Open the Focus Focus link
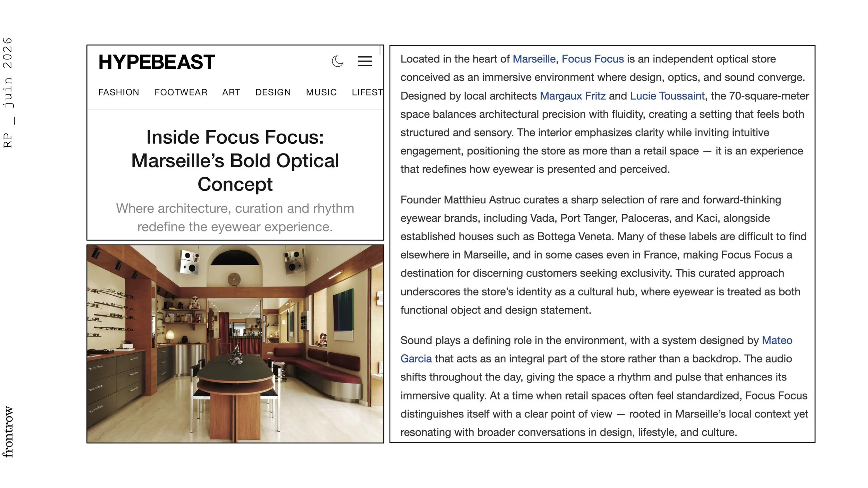The image size is (868, 488). tap(593, 59)
